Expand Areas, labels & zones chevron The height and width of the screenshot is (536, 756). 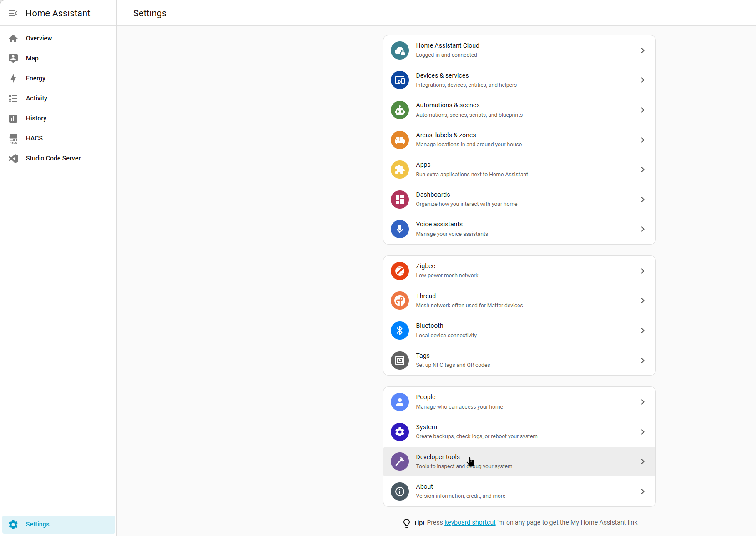tap(643, 140)
